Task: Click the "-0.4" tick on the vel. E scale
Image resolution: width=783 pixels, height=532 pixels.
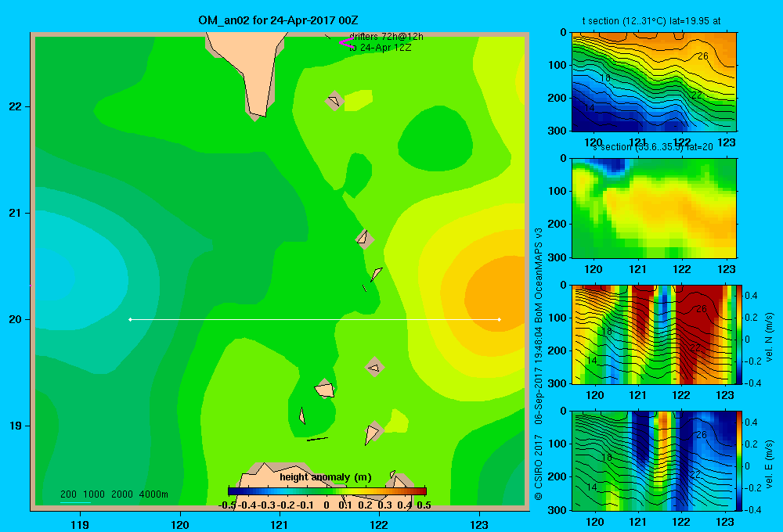Action: point(751,509)
